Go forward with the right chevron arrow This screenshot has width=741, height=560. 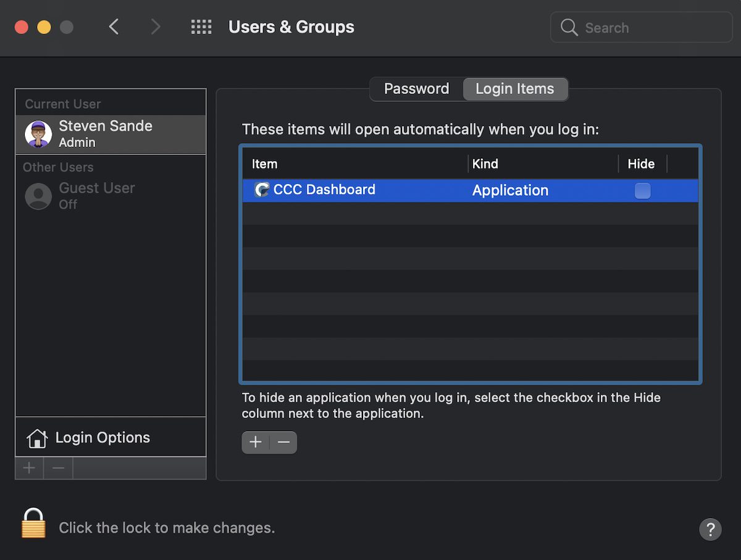(156, 27)
